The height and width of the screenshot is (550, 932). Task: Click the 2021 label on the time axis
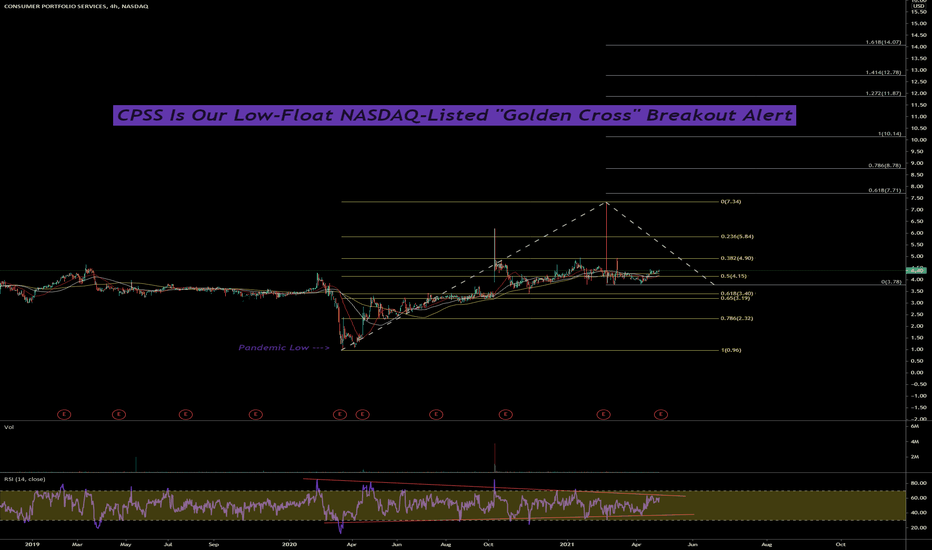(x=567, y=544)
